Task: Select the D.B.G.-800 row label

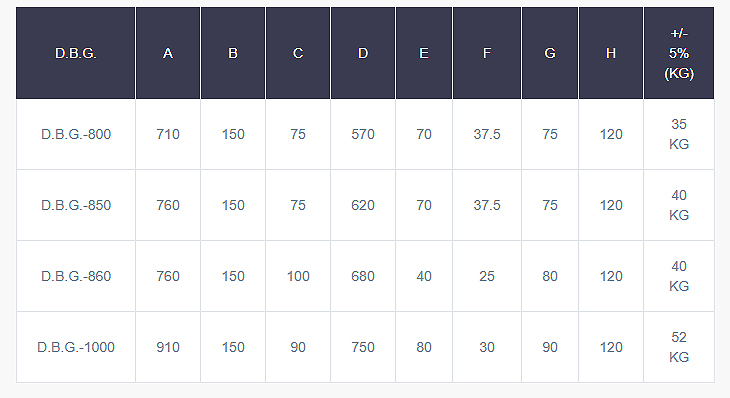Action: pyautogui.click(x=76, y=135)
